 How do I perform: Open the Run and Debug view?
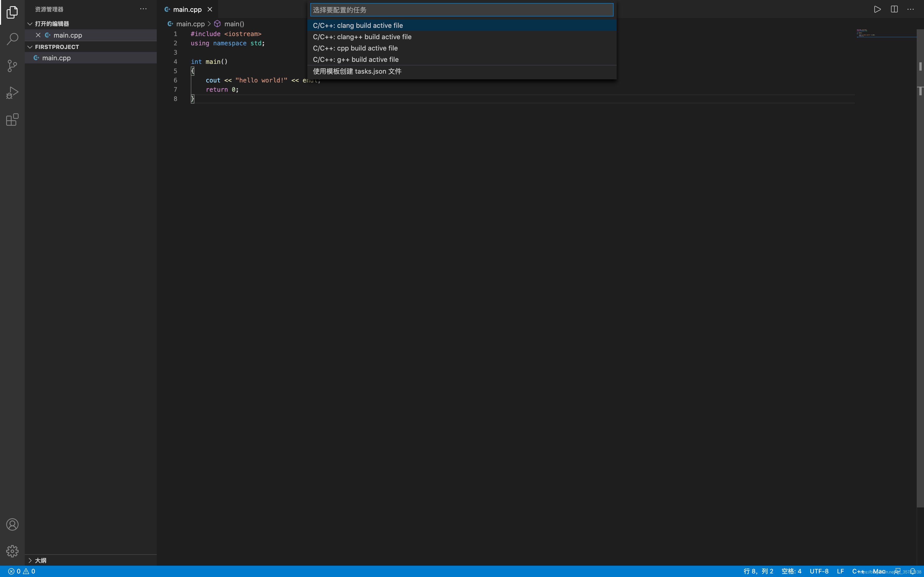[x=12, y=93]
